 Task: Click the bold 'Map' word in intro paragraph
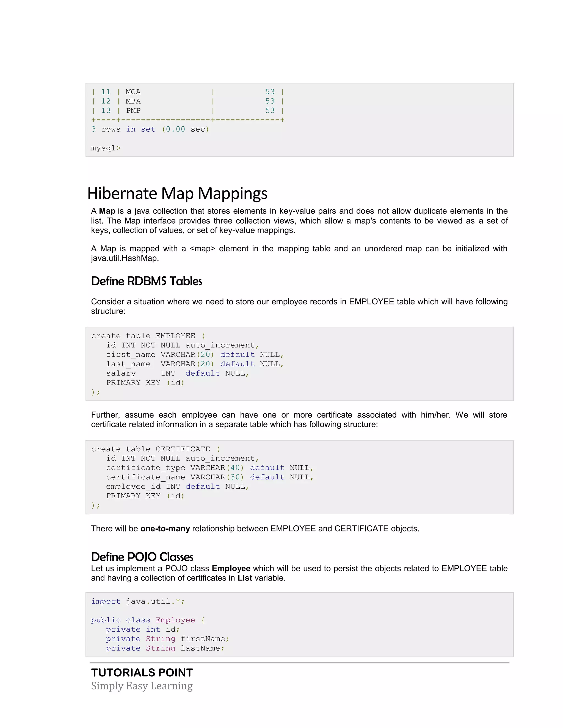pyautogui.click(x=107, y=211)
